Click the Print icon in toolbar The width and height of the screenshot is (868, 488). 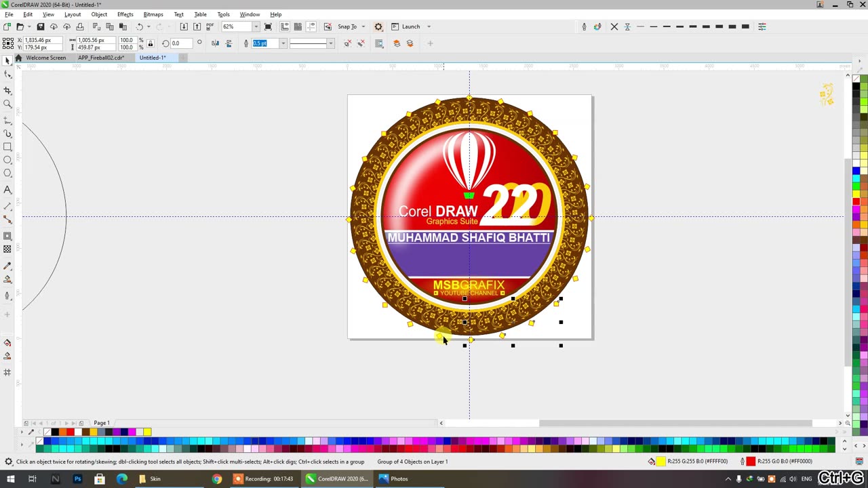pyautogui.click(x=80, y=26)
